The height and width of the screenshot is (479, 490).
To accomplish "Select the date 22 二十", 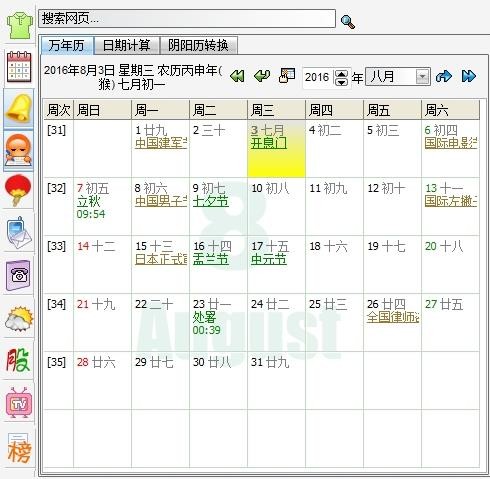I will click(x=160, y=323).
